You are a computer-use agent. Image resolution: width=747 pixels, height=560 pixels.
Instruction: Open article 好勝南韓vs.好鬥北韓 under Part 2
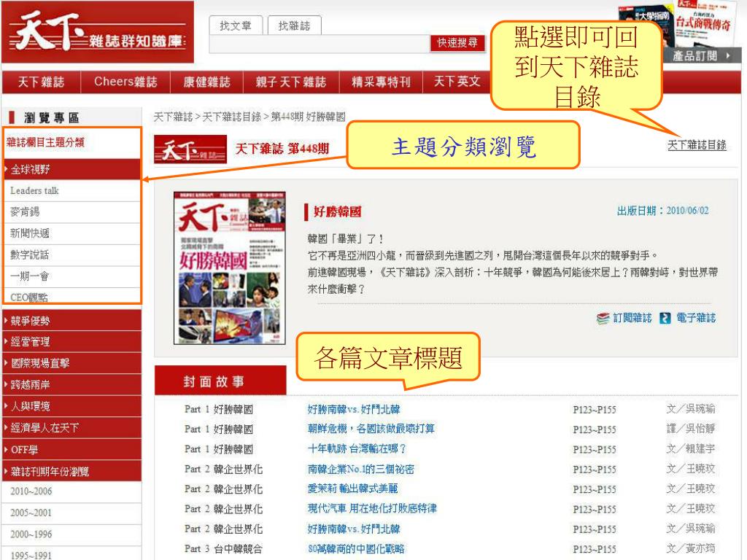354,529
